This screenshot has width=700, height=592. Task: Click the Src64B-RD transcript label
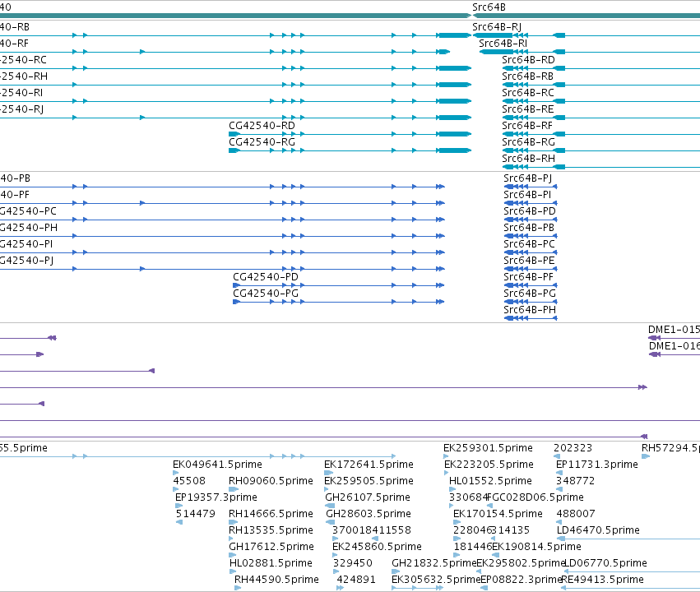pos(528,60)
